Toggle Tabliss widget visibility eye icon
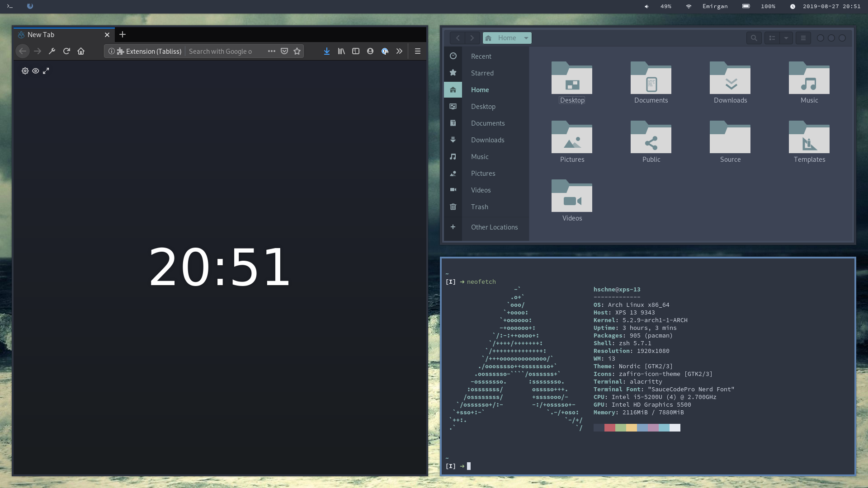868x488 pixels. click(x=35, y=71)
